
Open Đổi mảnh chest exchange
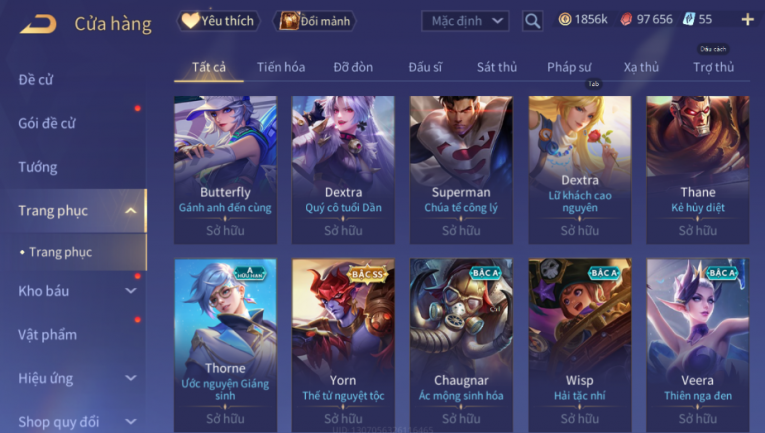point(315,21)
